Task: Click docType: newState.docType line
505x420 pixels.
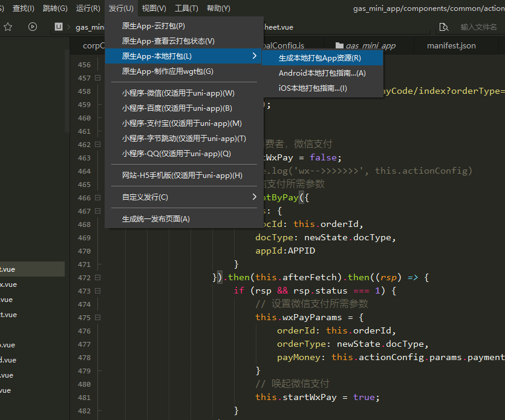Action: tap(325, 238)
